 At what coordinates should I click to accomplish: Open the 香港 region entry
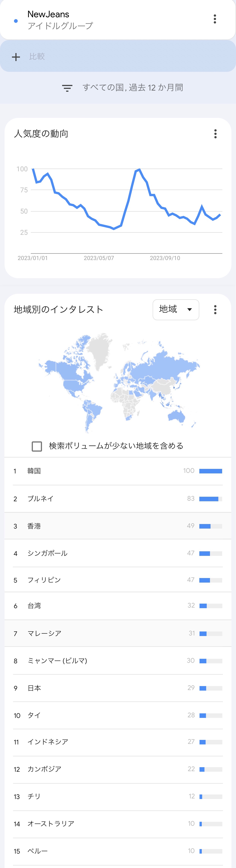pyautogui.click(x=118, y=526)
